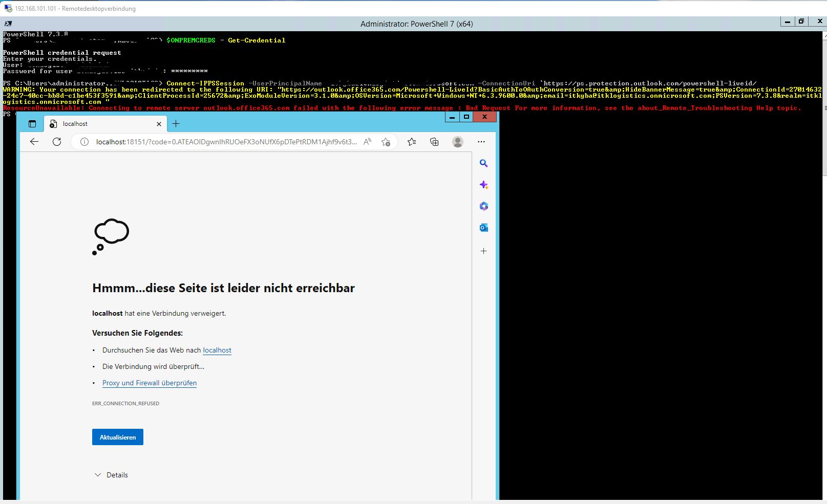Open Collections panel

pyautogui.click(x=434, y=142)
